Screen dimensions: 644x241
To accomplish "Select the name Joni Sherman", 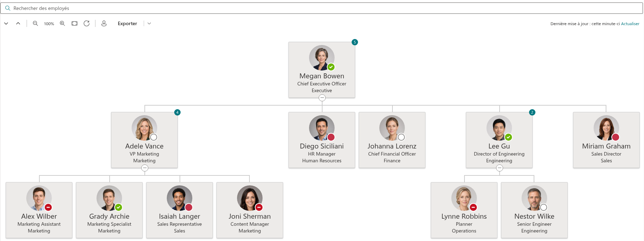I will 250,216.
